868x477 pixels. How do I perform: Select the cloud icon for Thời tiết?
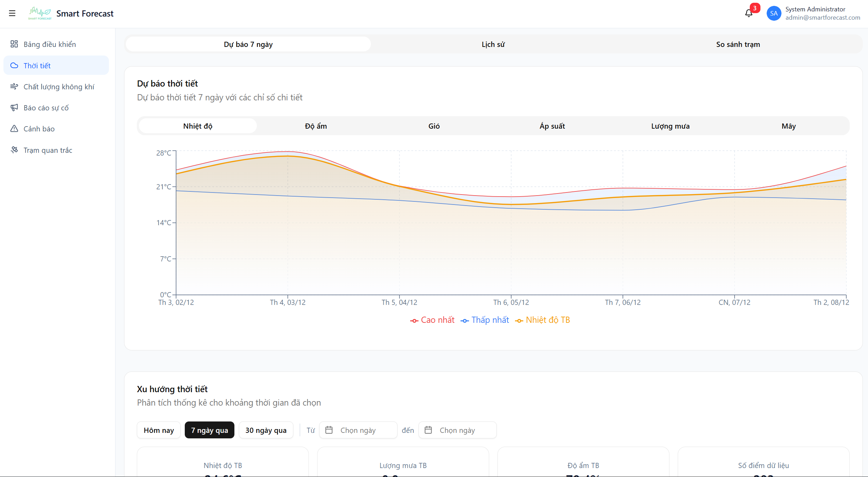[14, 65]
